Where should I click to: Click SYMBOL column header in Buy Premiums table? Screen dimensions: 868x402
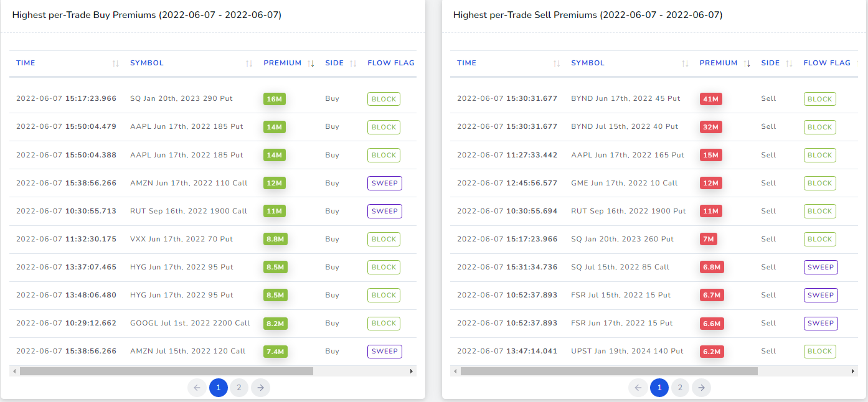[x=147, y=63]
